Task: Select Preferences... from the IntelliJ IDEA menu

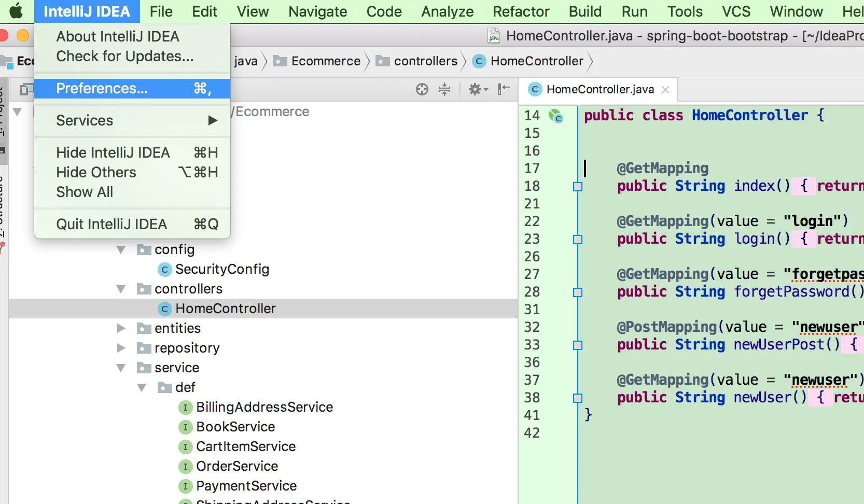Action: tap(132, 88)
